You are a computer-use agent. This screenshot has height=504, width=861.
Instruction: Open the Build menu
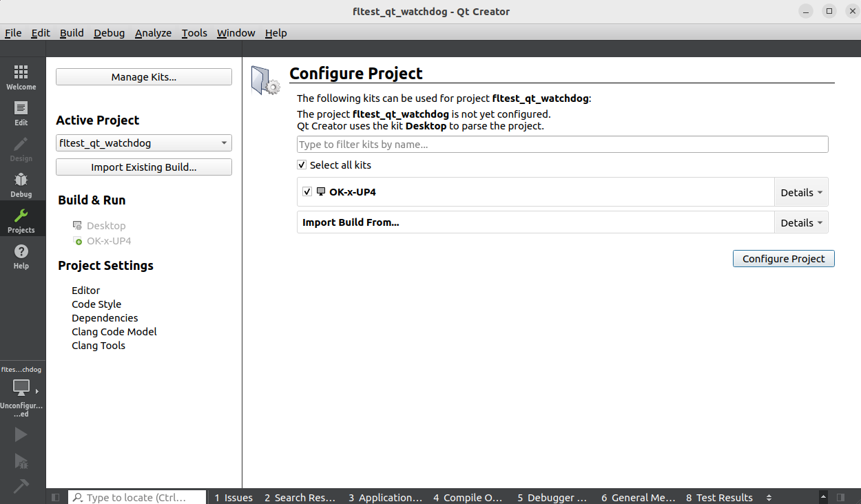click(x=72, y=33)
